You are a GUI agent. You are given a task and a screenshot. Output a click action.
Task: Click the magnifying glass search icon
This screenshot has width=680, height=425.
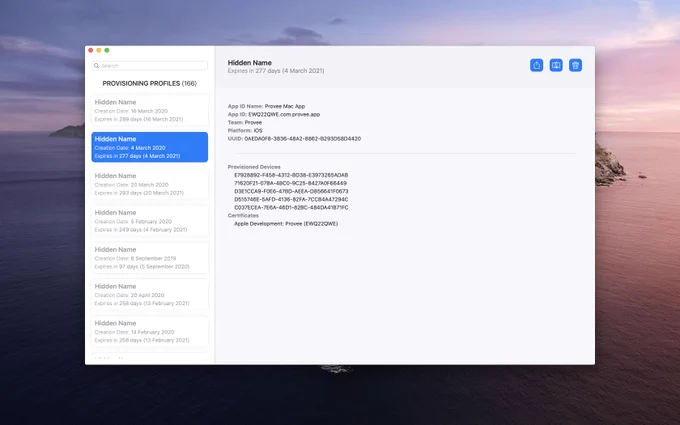[x=96, y=66]
